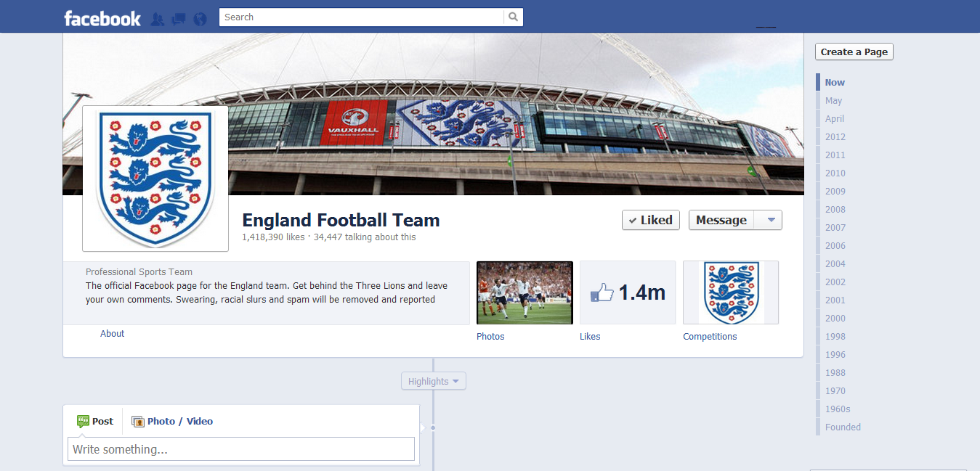Screen dimensions: 980x471
Task: Jump to 2012 on the timeline
Action: [x=835, y=137]
